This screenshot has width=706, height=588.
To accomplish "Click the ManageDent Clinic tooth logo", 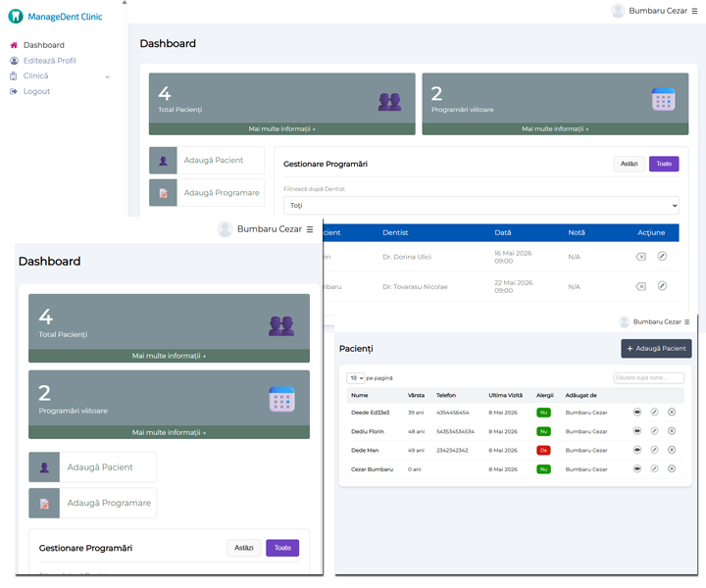I will tap(16, 17).
